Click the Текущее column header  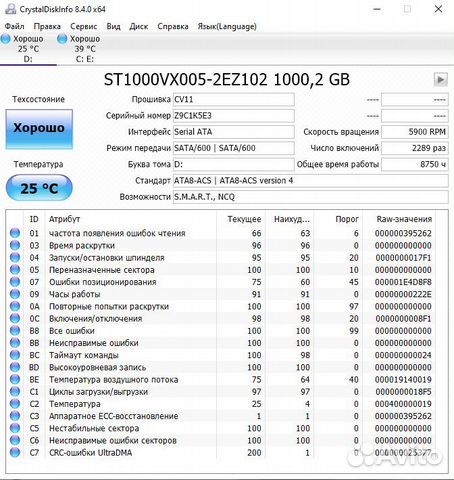click(244, 219)
